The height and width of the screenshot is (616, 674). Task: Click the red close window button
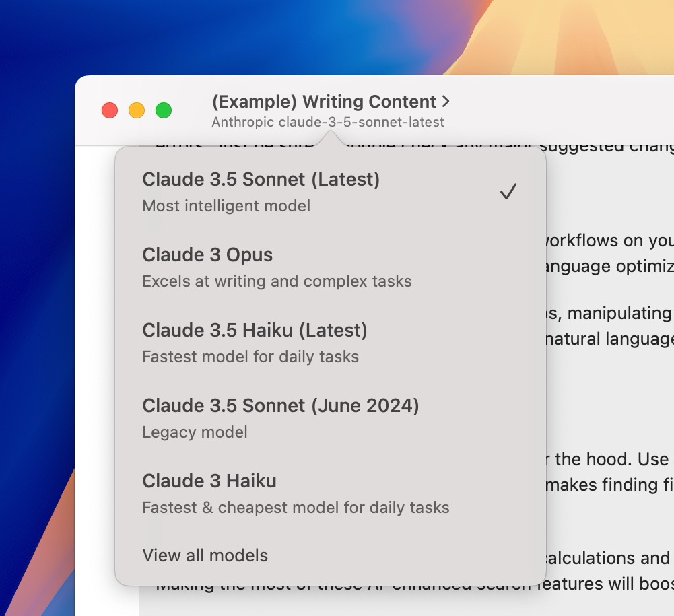(110, 110)
